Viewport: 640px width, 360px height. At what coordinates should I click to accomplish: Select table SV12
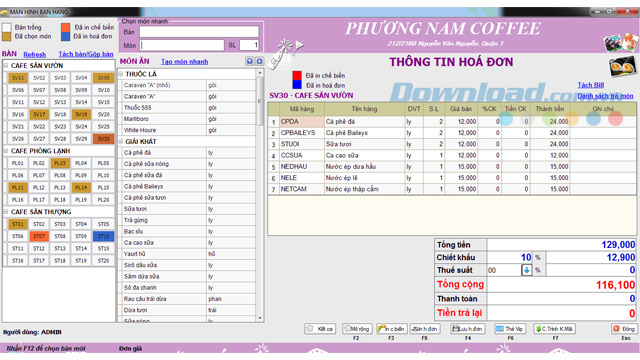[39, 102]
